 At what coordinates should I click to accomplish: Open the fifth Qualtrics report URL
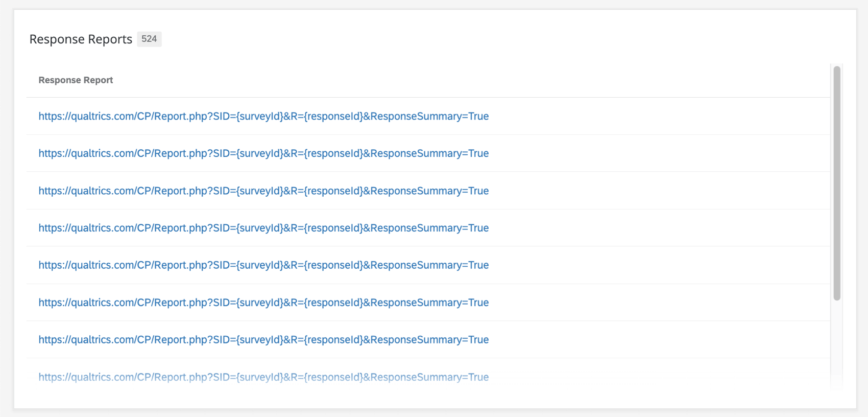263,265
